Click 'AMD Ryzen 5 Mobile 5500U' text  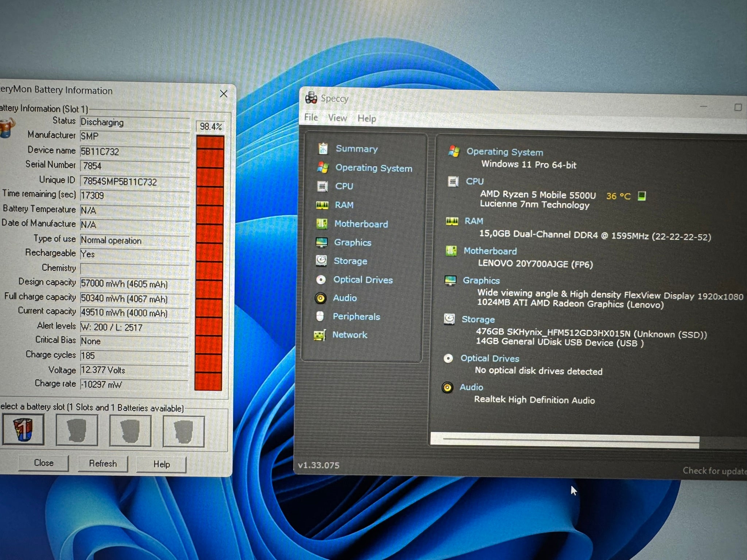538,195
